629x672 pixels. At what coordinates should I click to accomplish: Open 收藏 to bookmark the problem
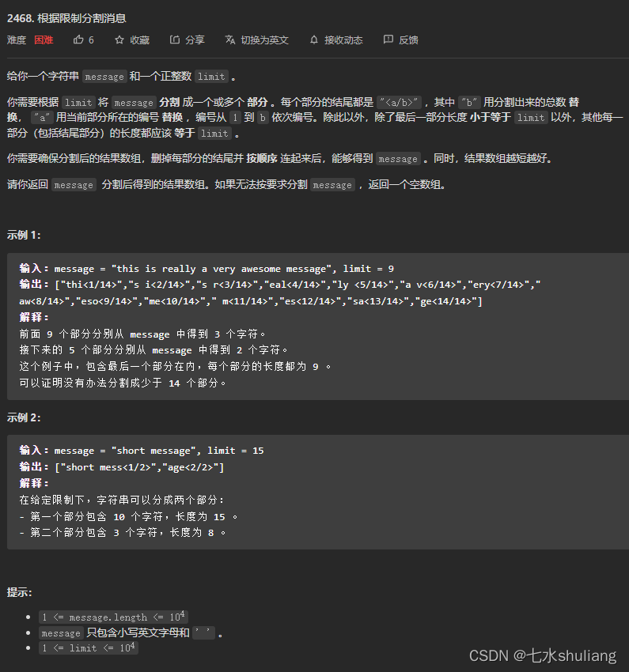coord(140,40)
